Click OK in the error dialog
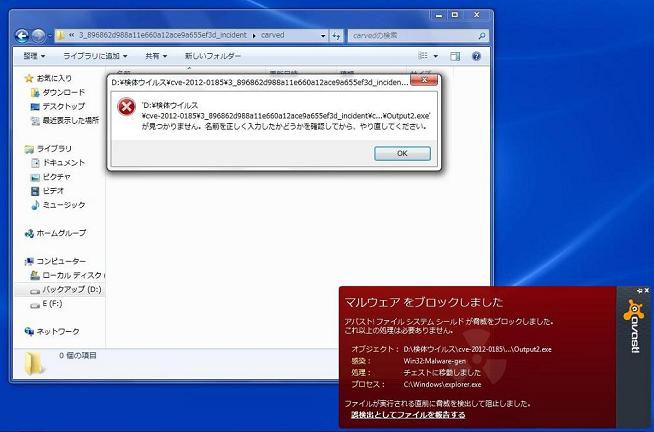Screen dimensions: 654x432 402,153
